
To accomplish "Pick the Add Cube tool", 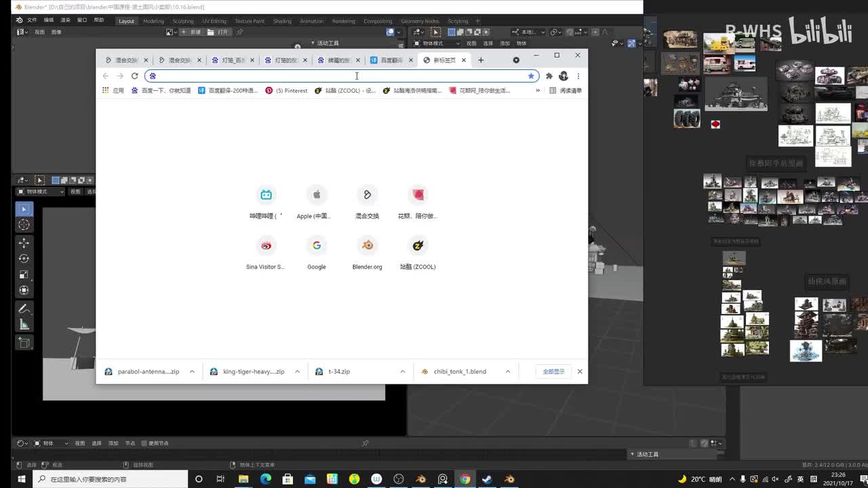I will pyautogui.click(x=24, y=343).
